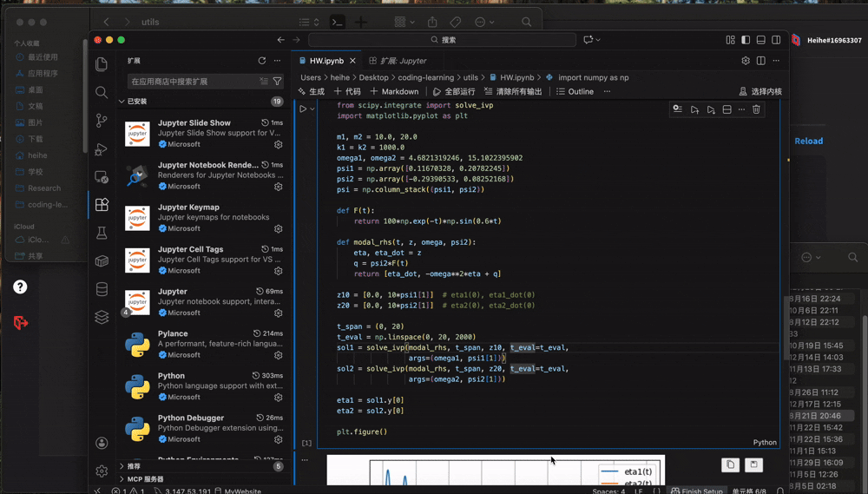Toggle the primary sidebar visibility
This screenshot has height=494, width=868.
745,40
